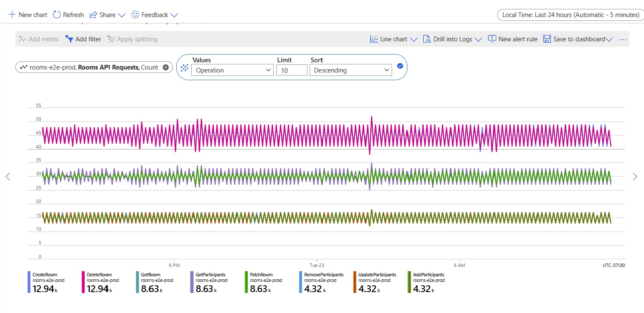This screenshot has width=644, height=313.
Task: Click the Save to dashboard disk icon
Action: click(547, 39)
